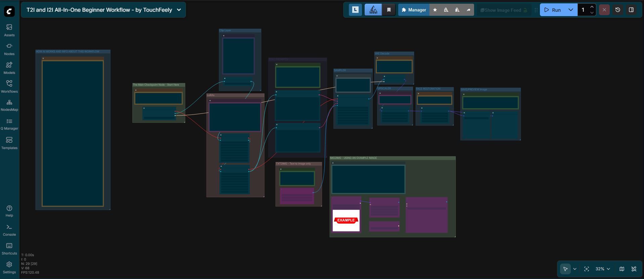
Task: Open the Models sidebar panel
Action: [9, 68]
